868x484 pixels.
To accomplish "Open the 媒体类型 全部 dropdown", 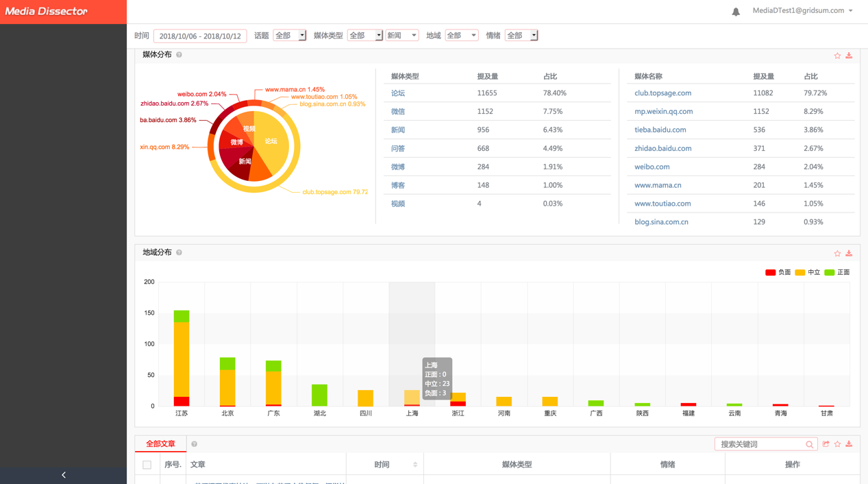I will [364, 36].
